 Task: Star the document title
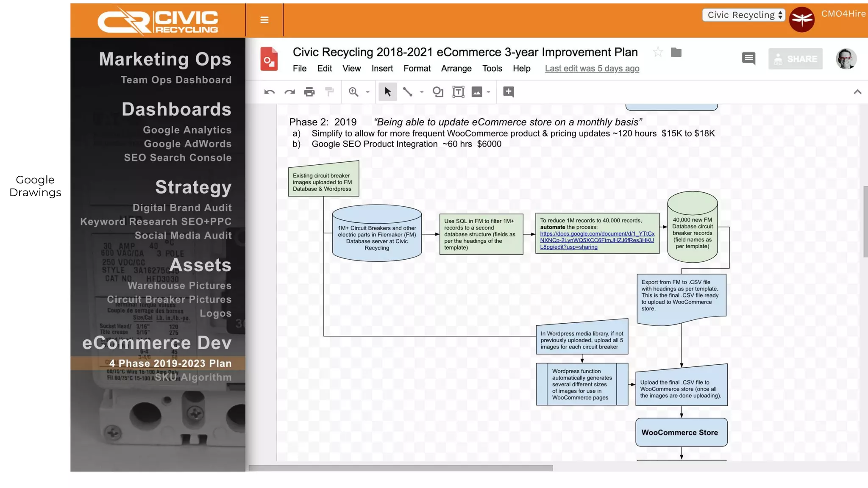tap(658, 52)
